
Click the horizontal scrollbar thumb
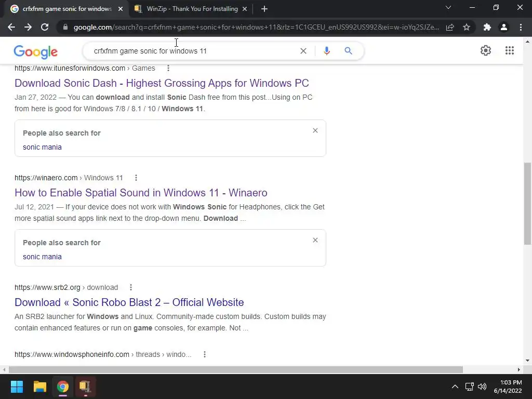tap(236, 369)
